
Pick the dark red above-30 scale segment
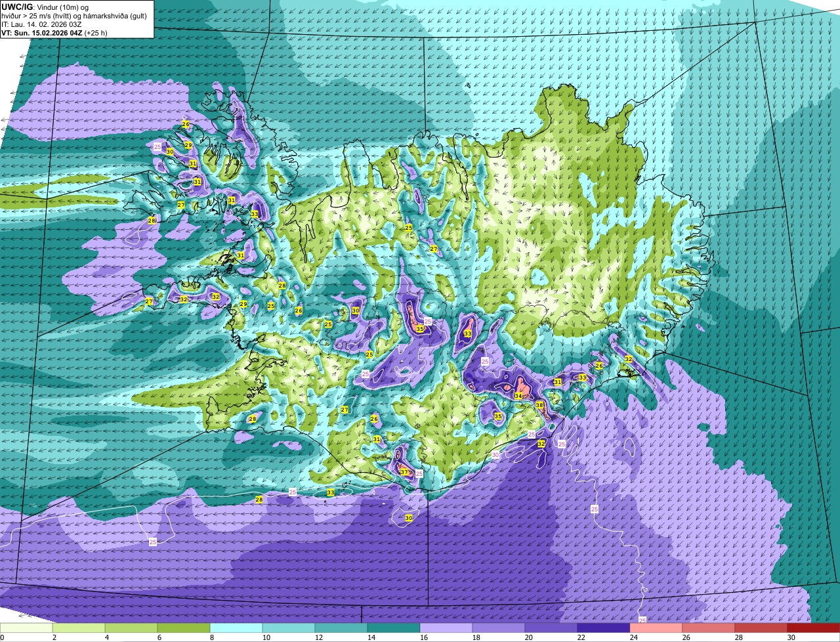[814, 628]
